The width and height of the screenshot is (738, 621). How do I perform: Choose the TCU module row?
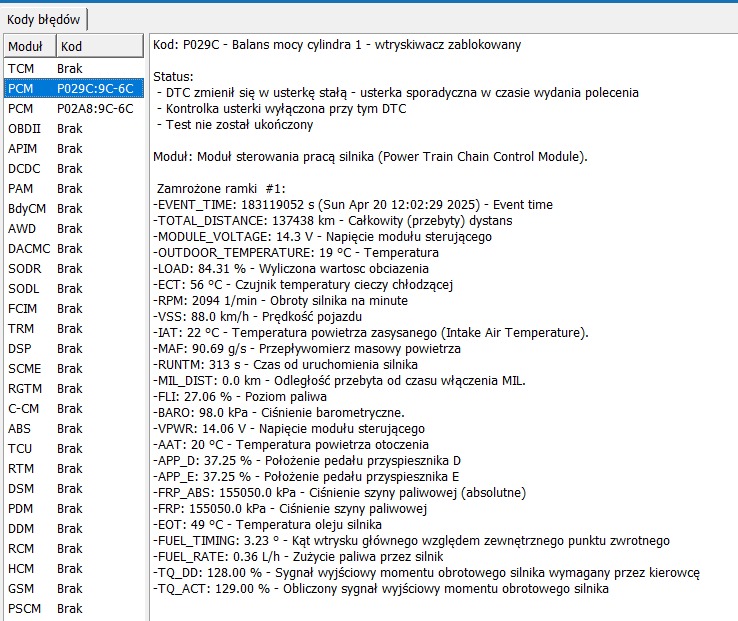click(72, 448)
